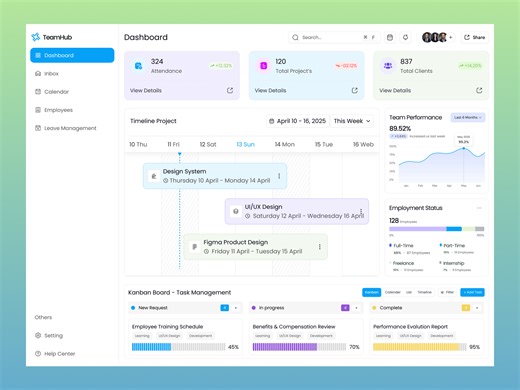Viewport: 520px width, 390px height.
Task: Click the 45% blue progress bar
Action: (x=179, y=347)
